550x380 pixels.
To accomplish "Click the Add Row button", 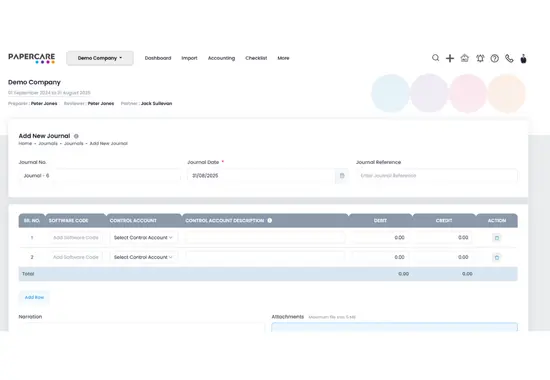I will tap(34, 297).
